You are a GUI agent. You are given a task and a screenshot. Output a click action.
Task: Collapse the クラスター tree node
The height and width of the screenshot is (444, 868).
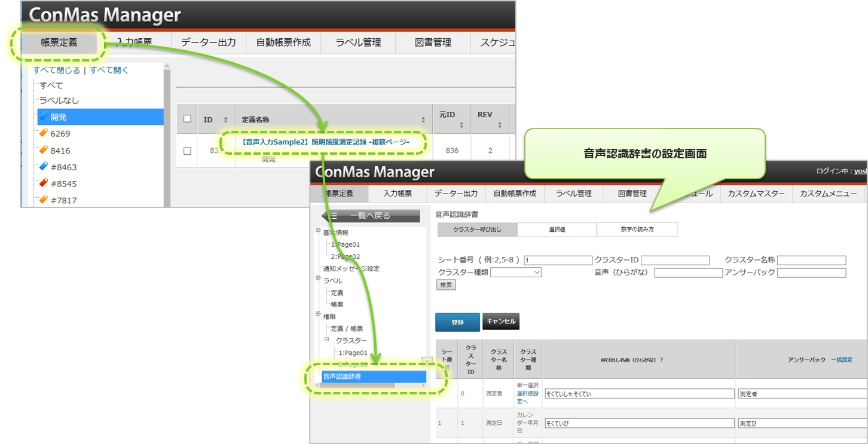327,339
